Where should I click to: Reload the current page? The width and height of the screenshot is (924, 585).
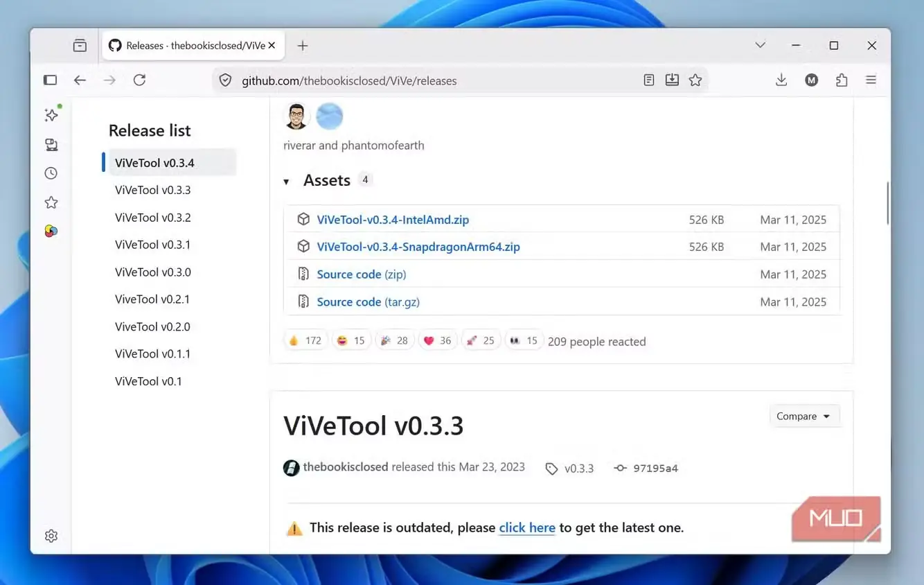(x=139, y=80)
